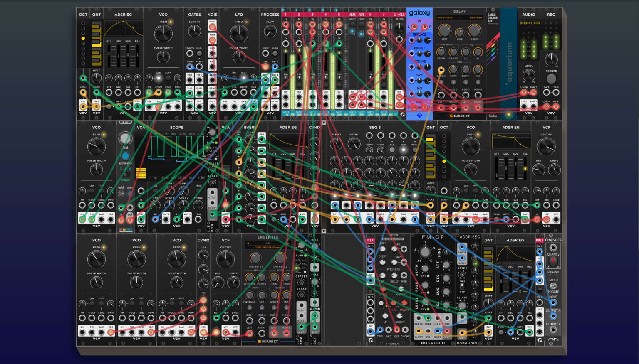Click the PROCESS module GLIDE output jack

pos(275,107)
